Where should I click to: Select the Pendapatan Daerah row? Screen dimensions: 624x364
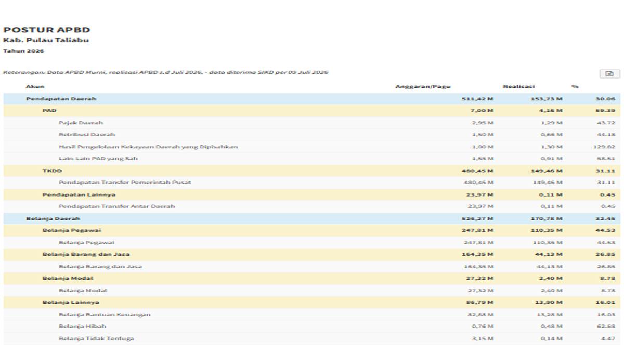click(x=312, y=99)
